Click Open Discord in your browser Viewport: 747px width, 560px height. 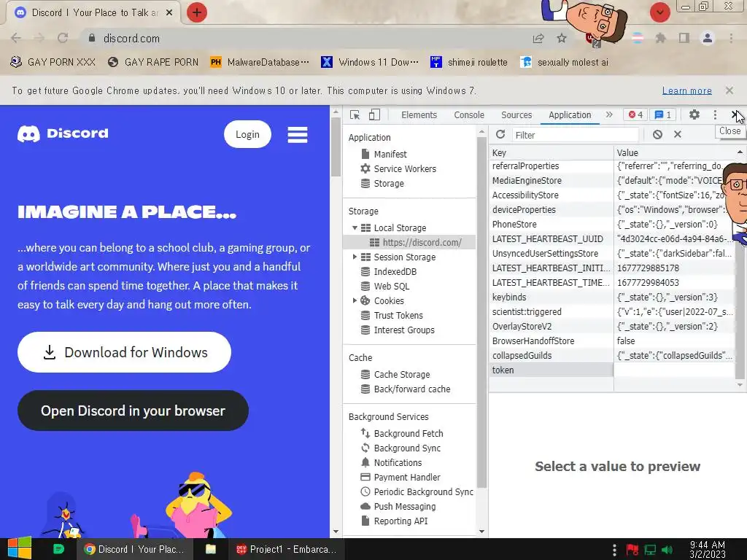pos(133,411)
